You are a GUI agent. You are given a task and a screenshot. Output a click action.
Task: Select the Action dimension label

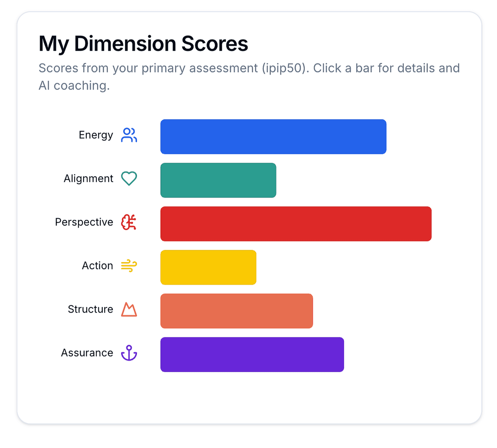click(x=97, y=266)
